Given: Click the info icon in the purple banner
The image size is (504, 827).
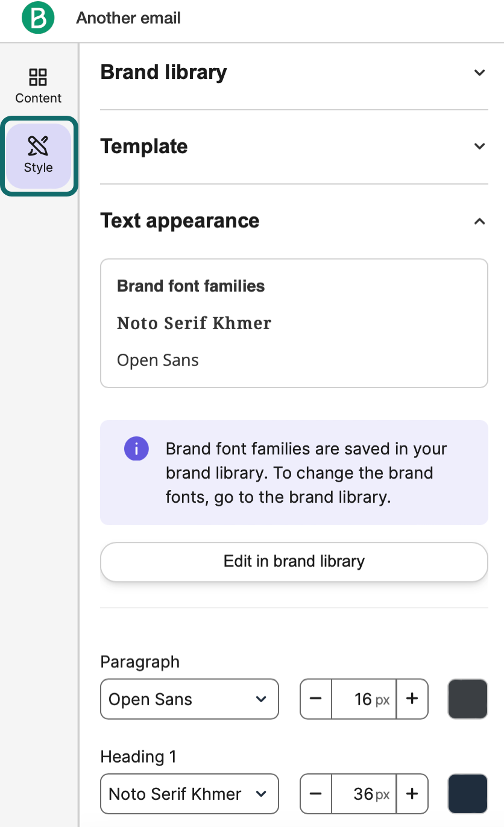Looking at the screenshot, I should point(136,448).
